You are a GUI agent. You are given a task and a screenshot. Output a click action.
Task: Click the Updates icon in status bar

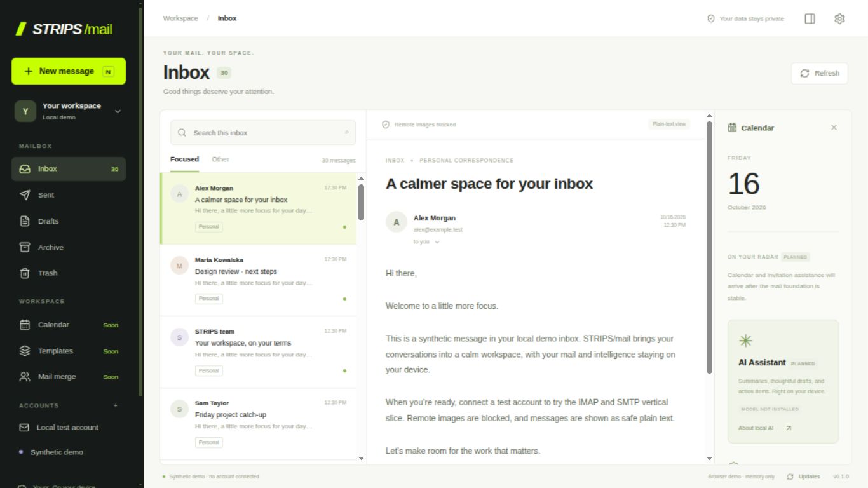(x=790, y=477)
